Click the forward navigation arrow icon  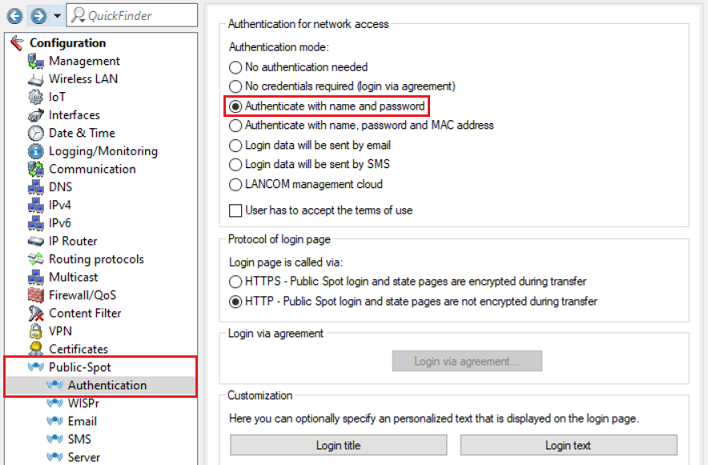point(38,15)
